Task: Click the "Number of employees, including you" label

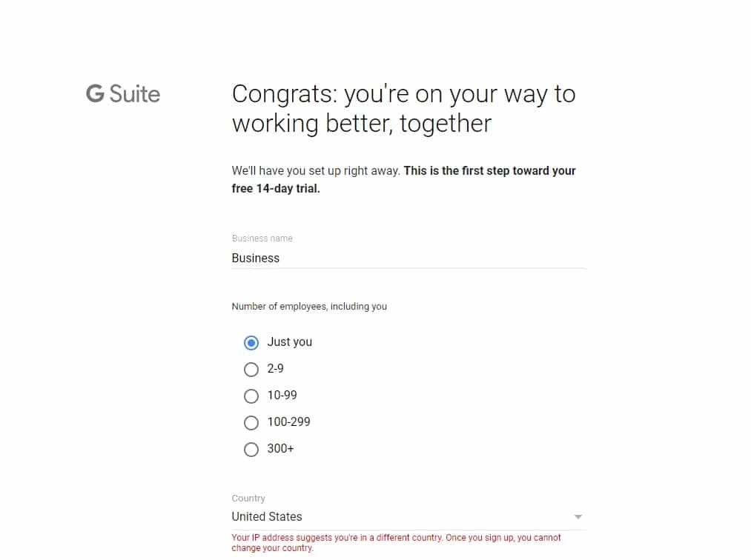Action: [309, 306]
